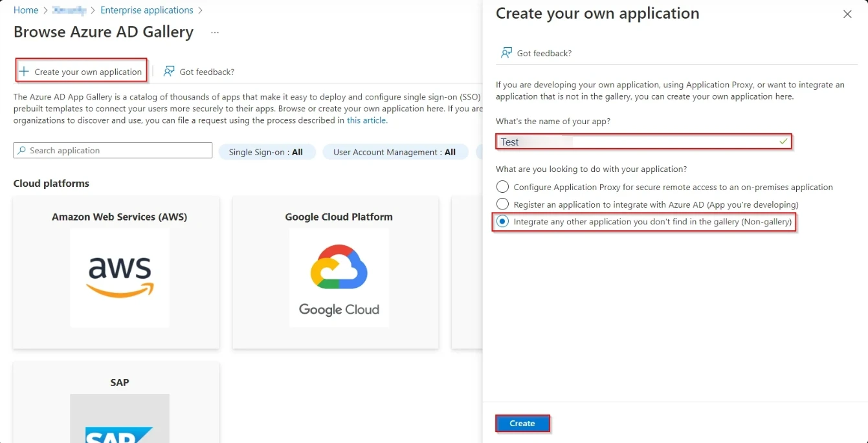Click the plus icon beside Create your own application
Image resolution: width=868 pixels, height=443 pixels.
pos(24,71)
